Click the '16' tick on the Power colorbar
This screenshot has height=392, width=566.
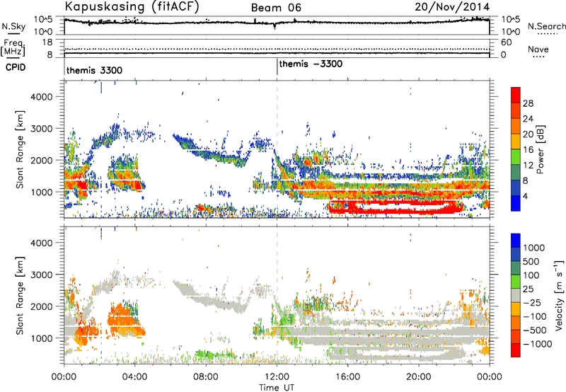528,150
